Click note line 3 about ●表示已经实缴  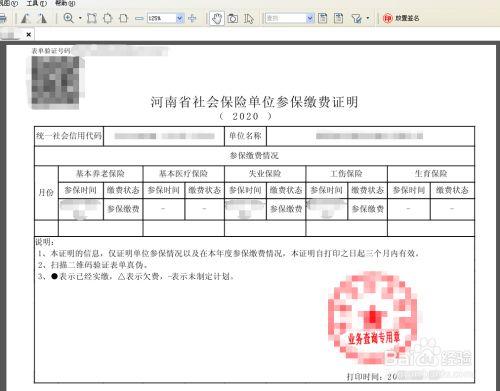click(x=136, y=276)
